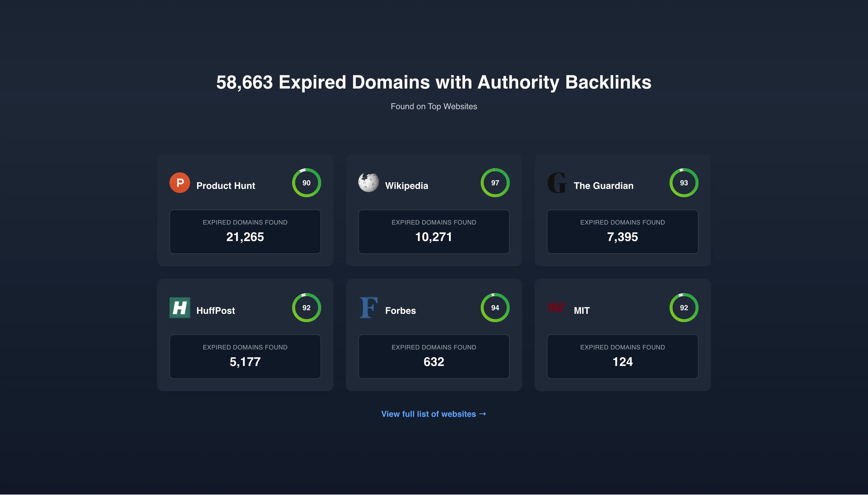Click the 58,663 Expired Domains heading
This screenshot has height=495, width=868.
point(434,83)
